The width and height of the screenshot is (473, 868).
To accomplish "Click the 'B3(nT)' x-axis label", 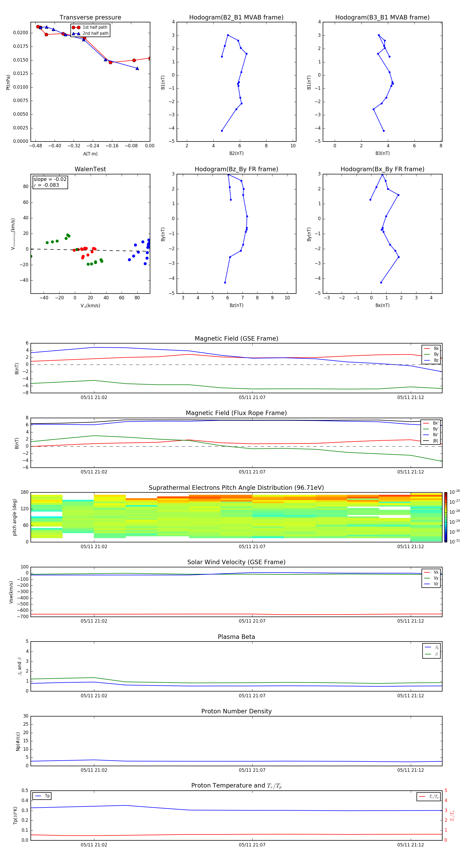I will (x=382, y=153).
